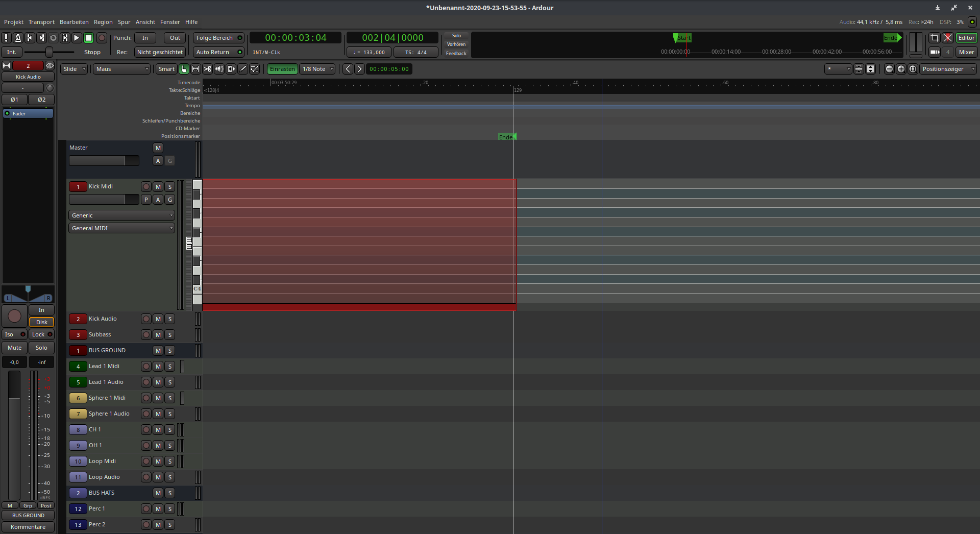
Task: Select the Range selection tool
Action: coord(195,69)
